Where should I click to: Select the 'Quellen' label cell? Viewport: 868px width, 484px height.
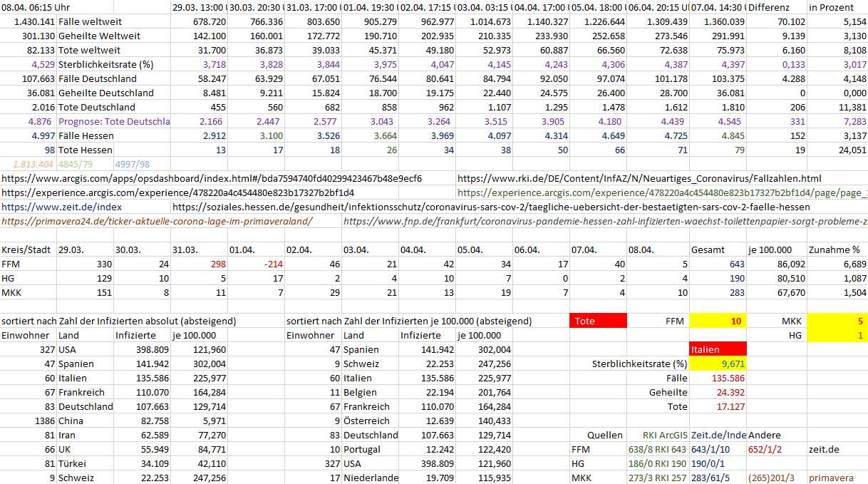(605, 435)
